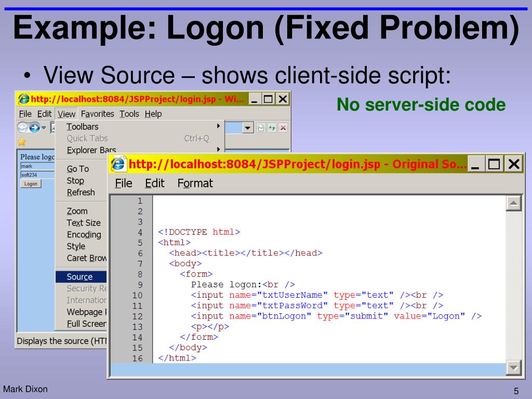Choose Webpage Privacy Policy entry

click(82, 312)
